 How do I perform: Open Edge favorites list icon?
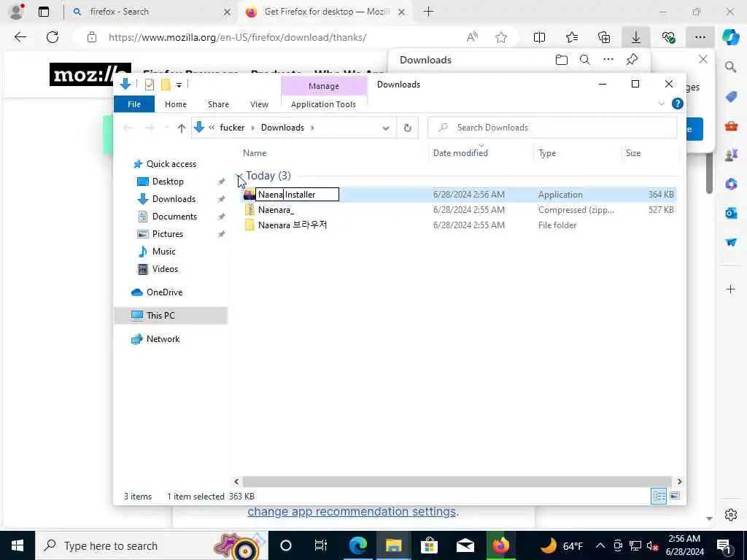[572, 37]
